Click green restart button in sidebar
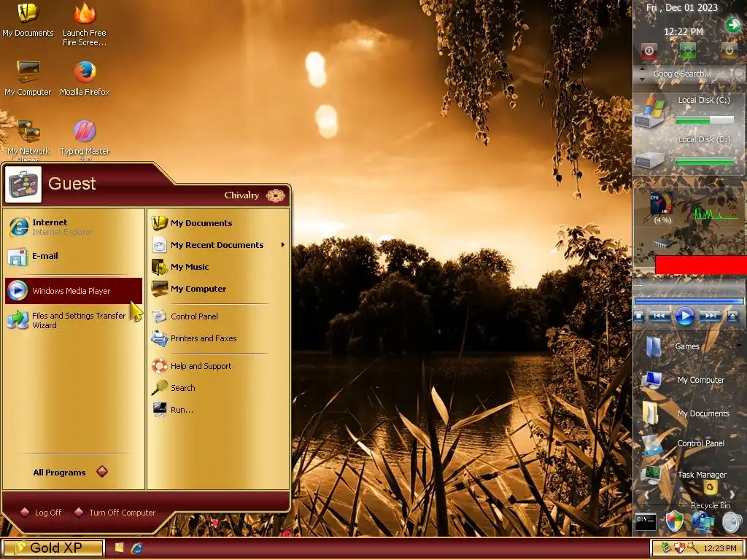 [687, 50]
